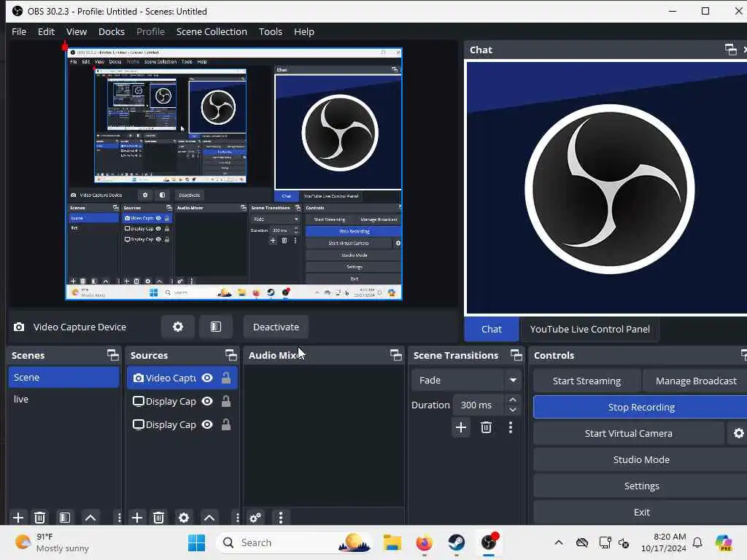Decrease transition duration with down arrow

click(513, 410)
